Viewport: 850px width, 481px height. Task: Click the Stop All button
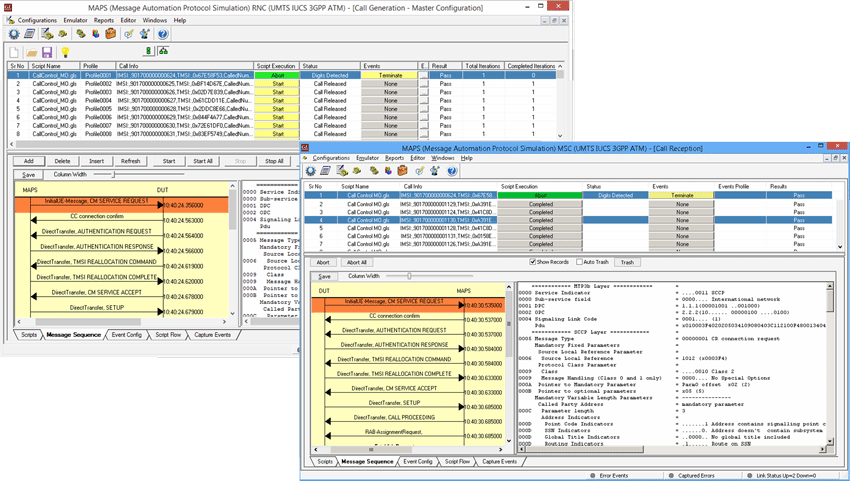(x=274, y=161)
